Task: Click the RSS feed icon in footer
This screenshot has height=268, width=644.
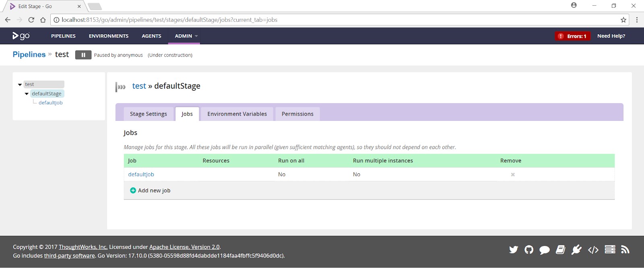Action: (x=625, y=250)
